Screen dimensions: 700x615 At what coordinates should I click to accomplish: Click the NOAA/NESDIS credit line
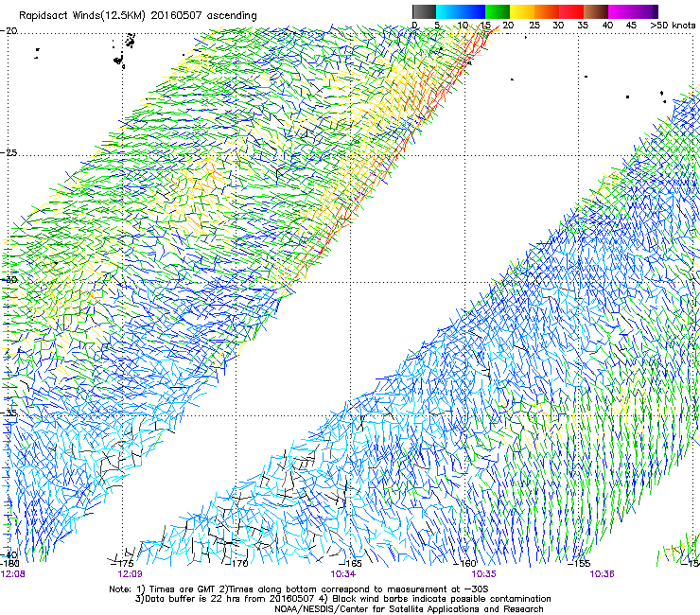tap(409, 609)
